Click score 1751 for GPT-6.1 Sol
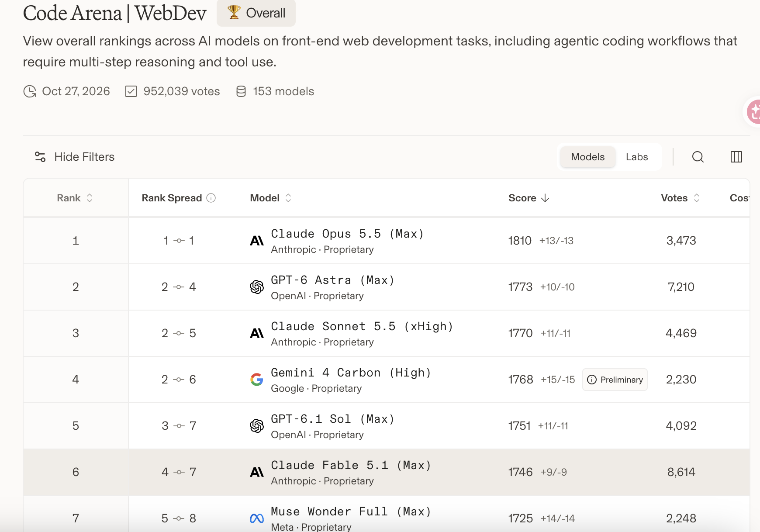This screenshot has height=532, width=760. [x=519, y=426]
